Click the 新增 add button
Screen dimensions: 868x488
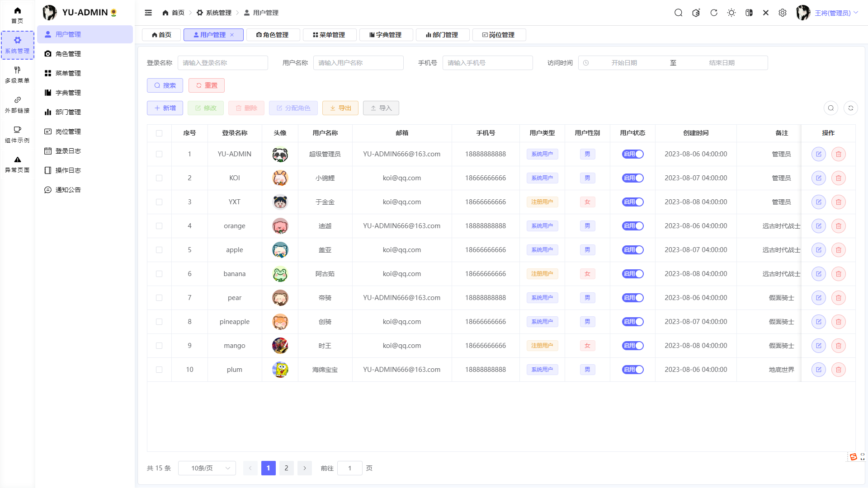(165, 108)
